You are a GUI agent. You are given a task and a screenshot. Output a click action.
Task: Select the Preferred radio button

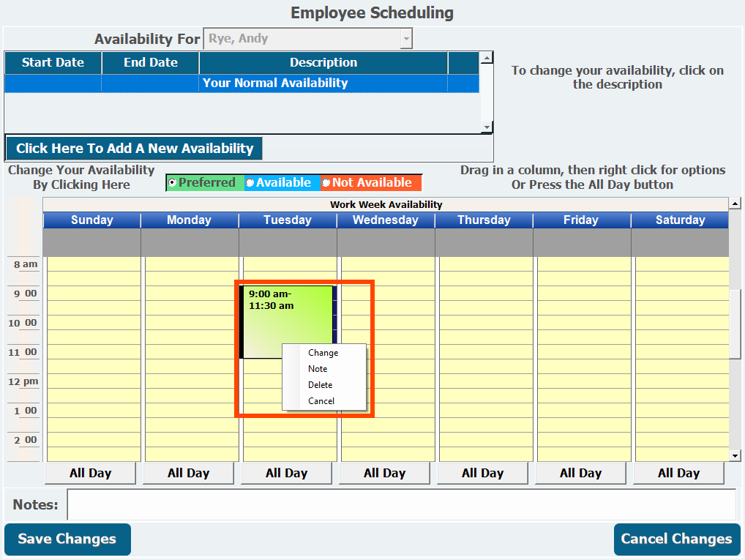point(172,183)
